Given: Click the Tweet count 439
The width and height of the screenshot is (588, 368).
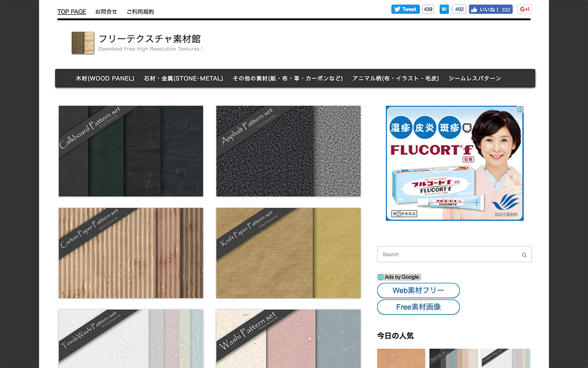Looking at the screenshot, I should [428, 9].
